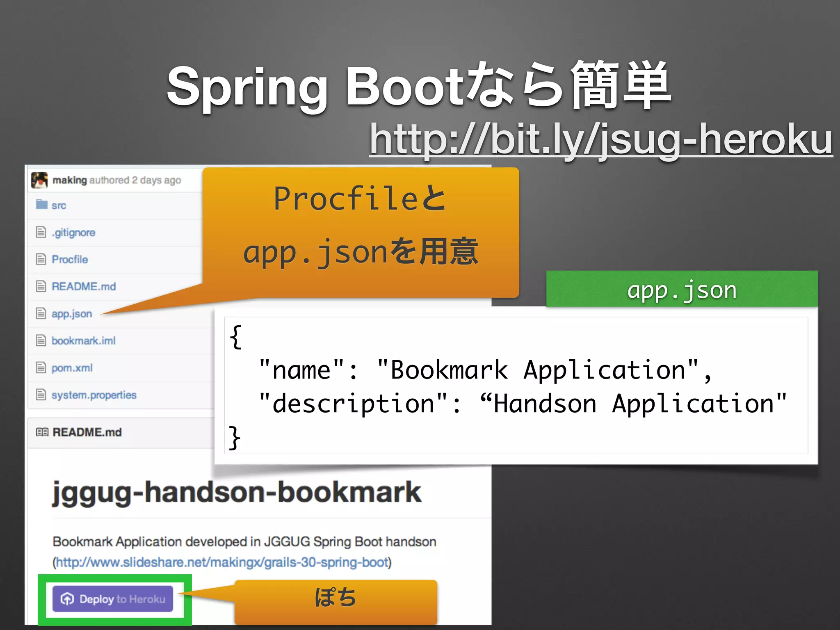Open the app.json file link
This screenshot has width=840, height=630.
click(x=72, y=314)
